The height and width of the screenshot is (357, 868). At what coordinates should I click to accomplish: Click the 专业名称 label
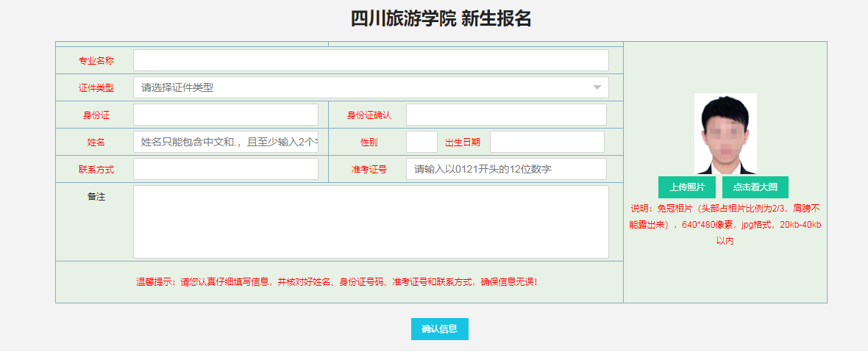coord(96,61)
